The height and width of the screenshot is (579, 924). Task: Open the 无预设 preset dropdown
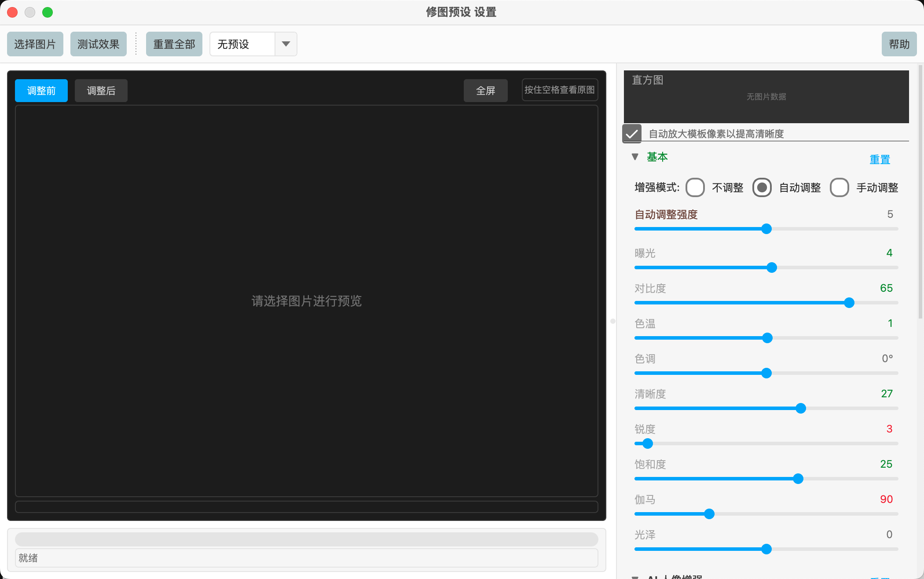(286, 44)
